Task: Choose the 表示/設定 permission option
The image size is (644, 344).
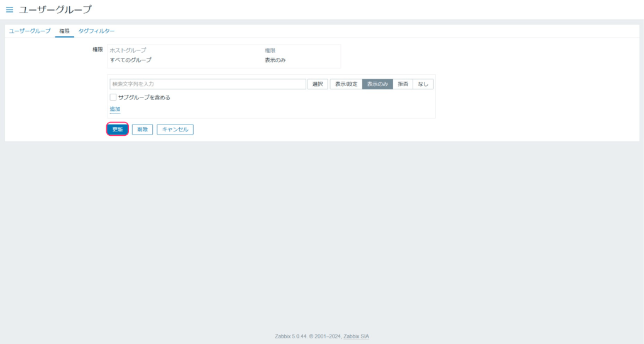Action: pos(346,84)
